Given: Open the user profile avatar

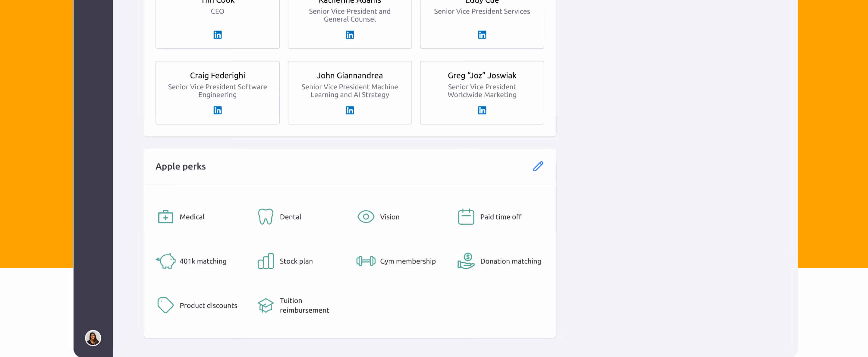Looking at the screenshot, I should tap(93, 338).
